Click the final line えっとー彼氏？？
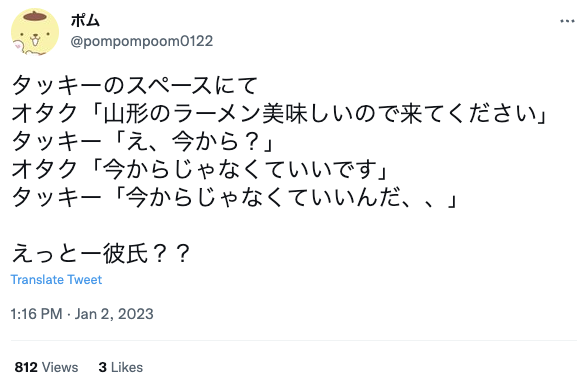Image resolution: width=585 pixels, height=389 pixels. 101,254
